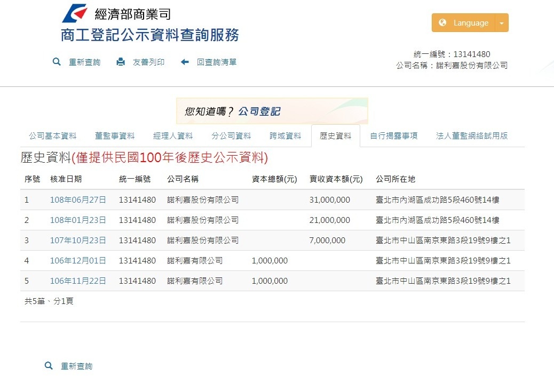Open the 106年11月22日 history record

[78, 281]
